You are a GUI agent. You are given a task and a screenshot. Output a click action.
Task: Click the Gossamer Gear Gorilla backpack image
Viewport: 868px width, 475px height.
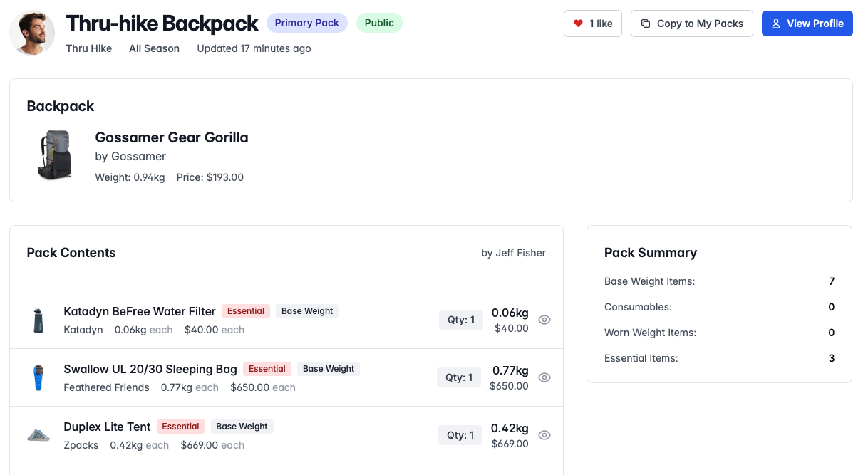coord(53,155)
